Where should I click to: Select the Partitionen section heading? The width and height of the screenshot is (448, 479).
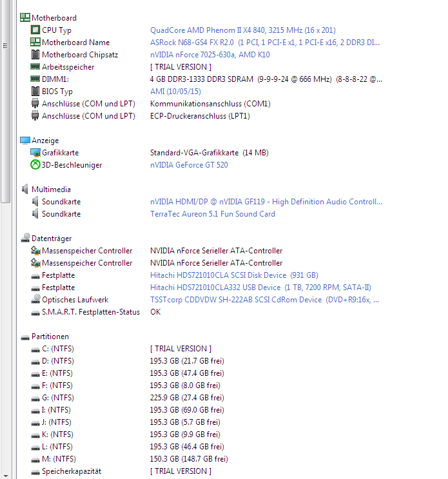click(x=50, y=336)
